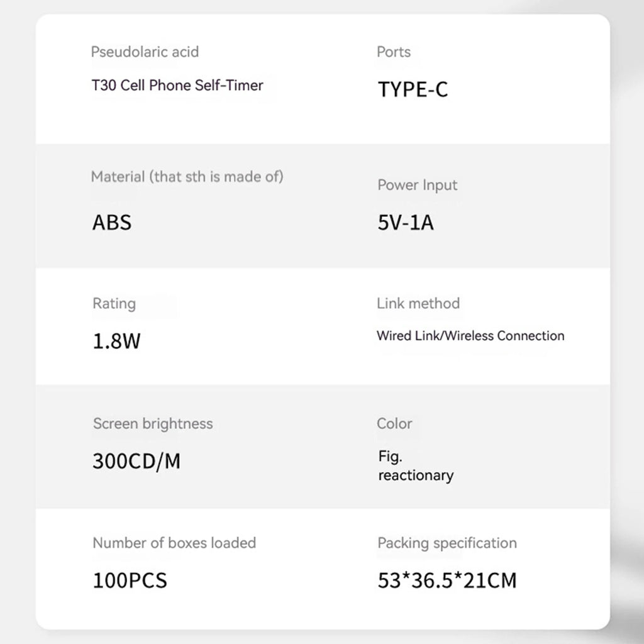Select the 'TYPE-C' value

(413, 89)
